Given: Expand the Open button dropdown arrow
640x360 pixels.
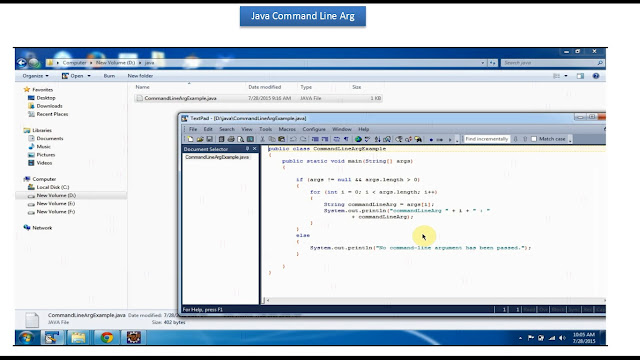Looking at the screenshot, I should tap(89, 76).
